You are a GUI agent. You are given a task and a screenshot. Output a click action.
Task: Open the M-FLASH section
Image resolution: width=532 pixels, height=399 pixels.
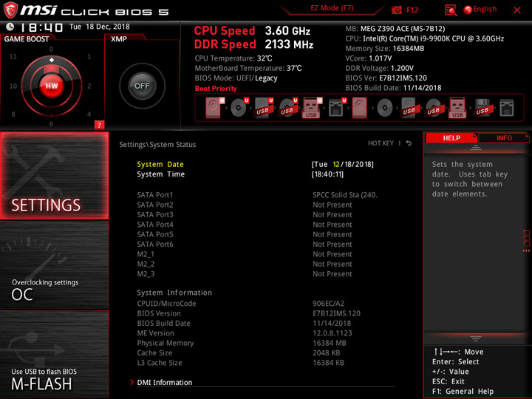tap(54, 354)
